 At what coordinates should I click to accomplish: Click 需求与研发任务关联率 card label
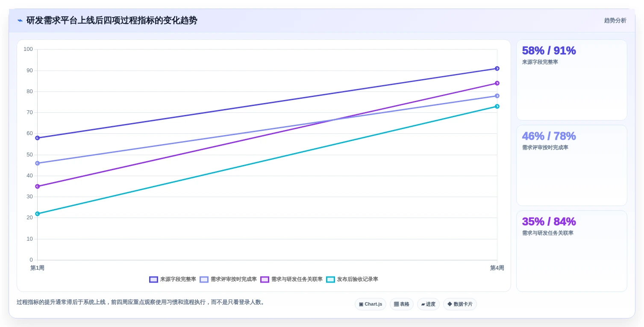tap(547, 233)
